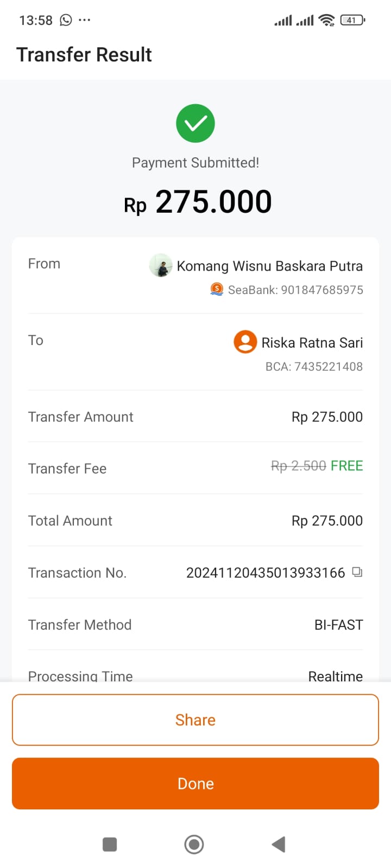
Task: Tap the green FREE transfer fee label
Action: pos(346,466)
